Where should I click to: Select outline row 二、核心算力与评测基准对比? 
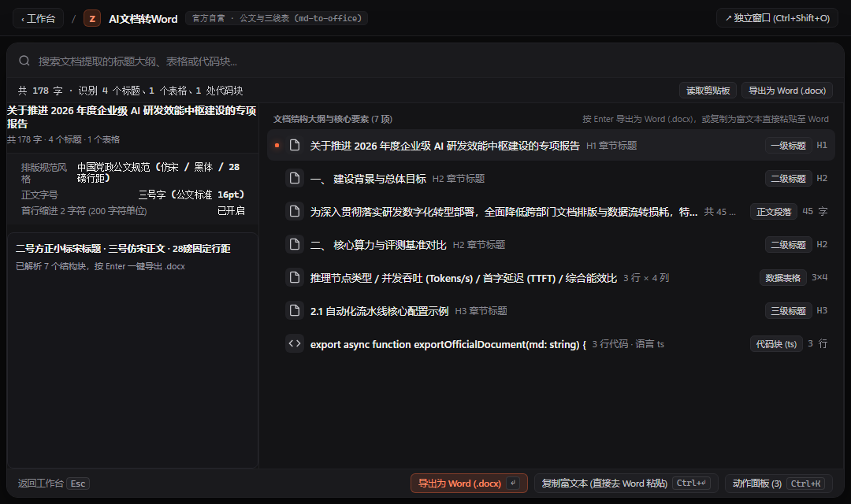pyautogui.click(x=551, y=245)
